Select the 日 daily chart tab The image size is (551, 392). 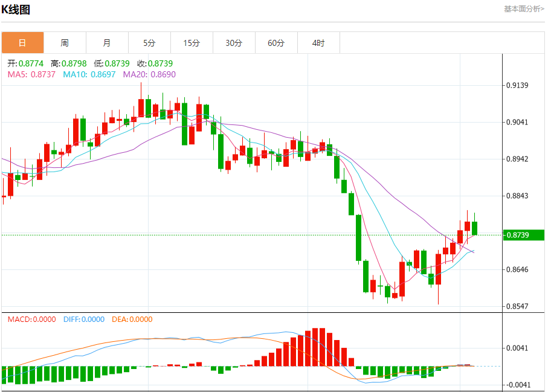22,43
